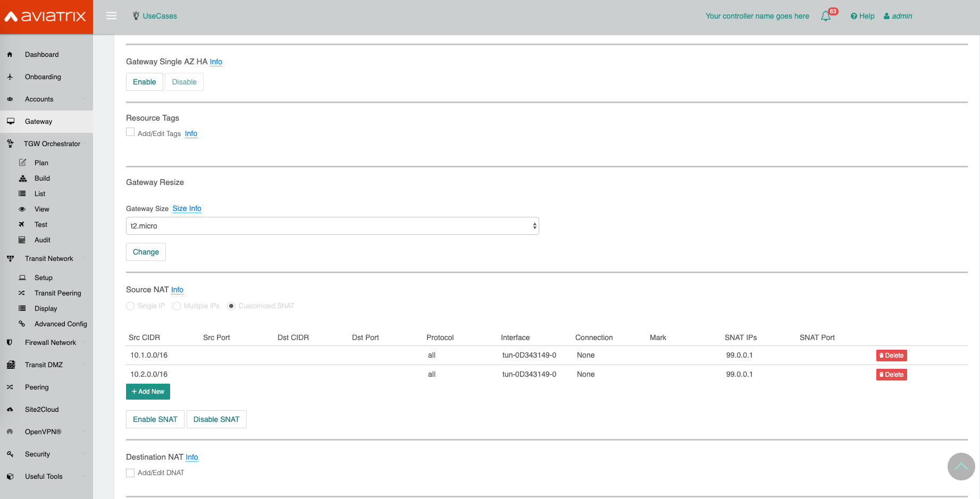This screenshot has height=499, width=980.
Task: Open the Size Info link
Action: pos(187,208)
